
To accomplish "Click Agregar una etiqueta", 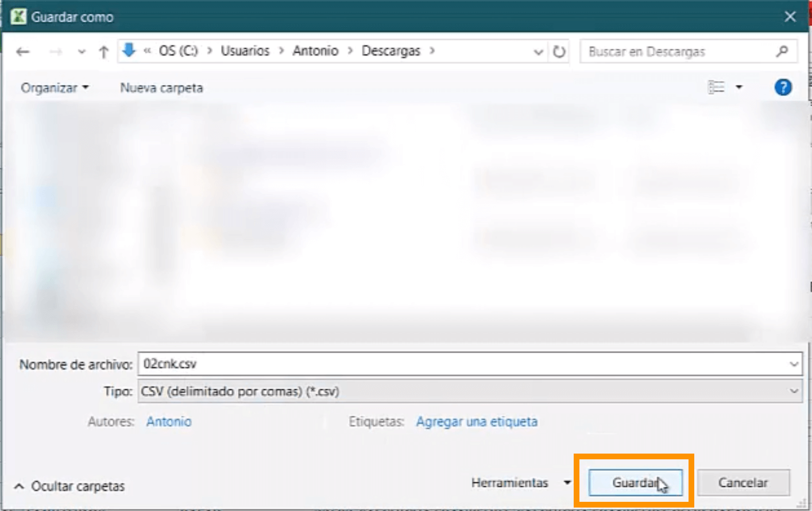I will 477,422.
